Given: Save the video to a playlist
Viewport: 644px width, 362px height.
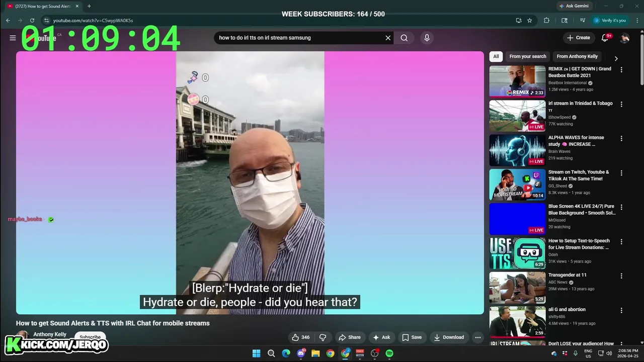Looking at the screenshot, I should 412,337.
